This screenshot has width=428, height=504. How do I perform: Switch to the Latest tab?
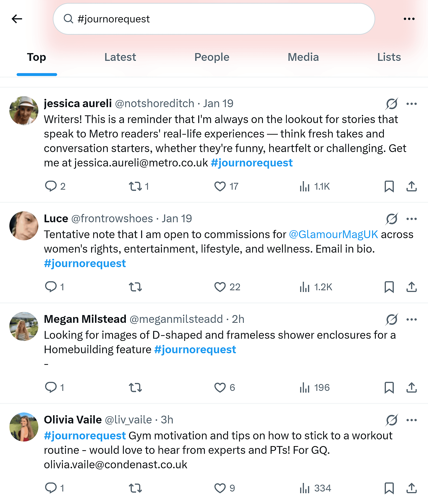point(120,58)
